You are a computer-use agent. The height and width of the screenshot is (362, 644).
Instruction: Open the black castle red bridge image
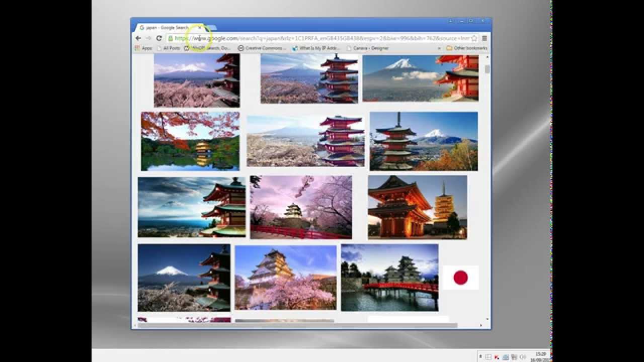(x=389, y=278)
